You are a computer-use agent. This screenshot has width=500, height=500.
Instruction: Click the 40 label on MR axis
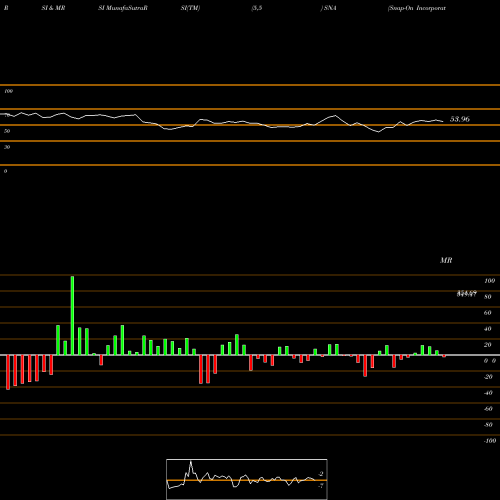(487, 329)
